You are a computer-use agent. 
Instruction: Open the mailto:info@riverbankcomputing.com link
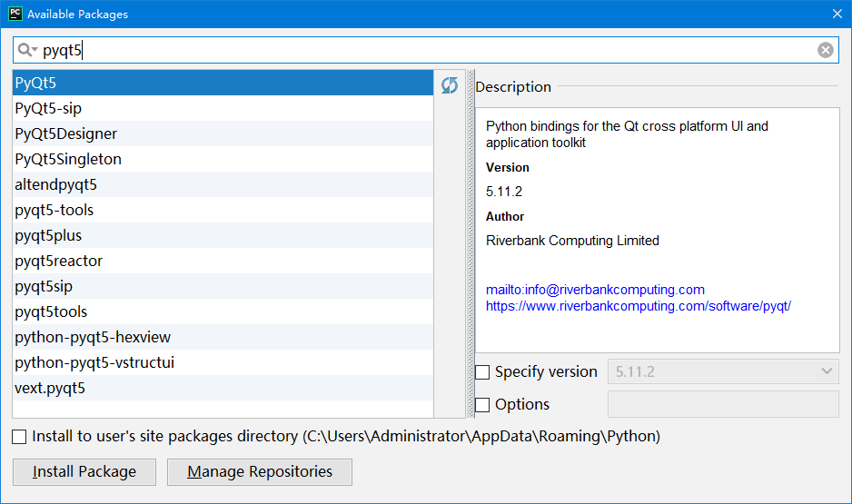coord(595,290)
